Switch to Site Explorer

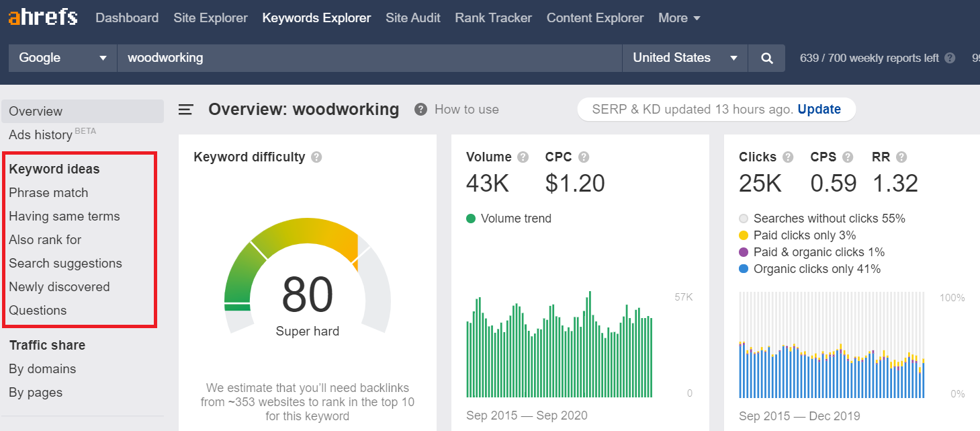point(210,17)
